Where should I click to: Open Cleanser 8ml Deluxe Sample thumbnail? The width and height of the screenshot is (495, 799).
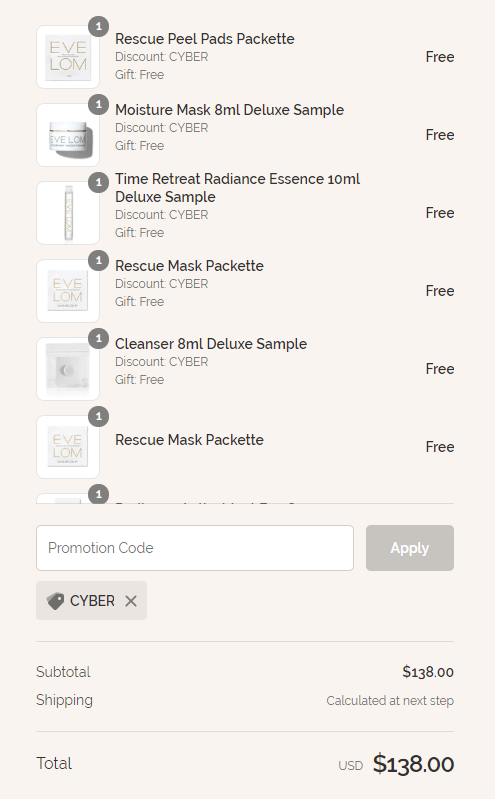point(68,369)
